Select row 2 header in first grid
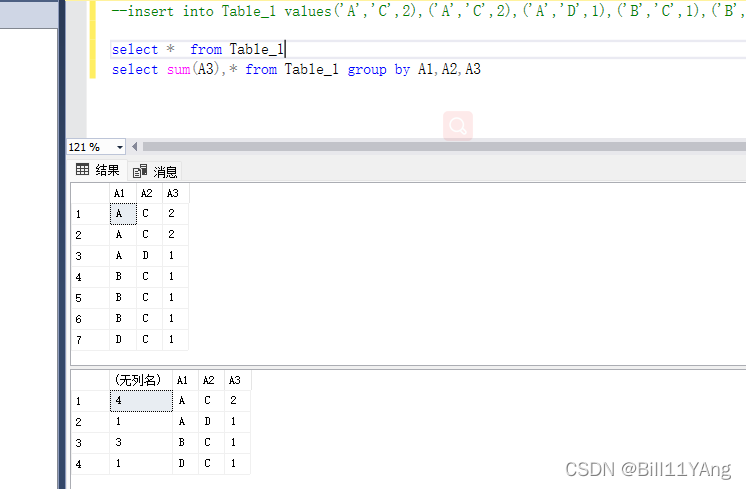 [90, 235]
